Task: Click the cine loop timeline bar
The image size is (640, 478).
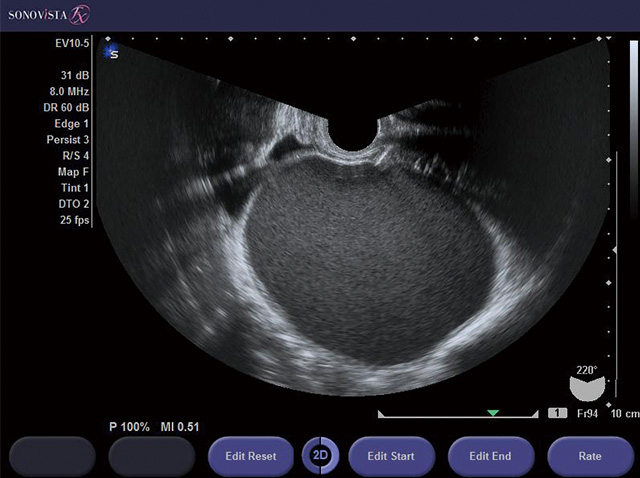Action: [x=459, y=413]
